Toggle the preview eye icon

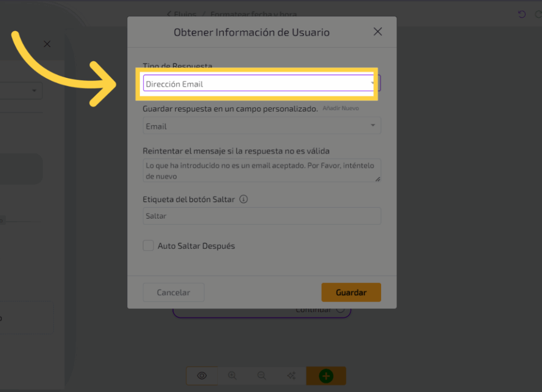[202, 376]
